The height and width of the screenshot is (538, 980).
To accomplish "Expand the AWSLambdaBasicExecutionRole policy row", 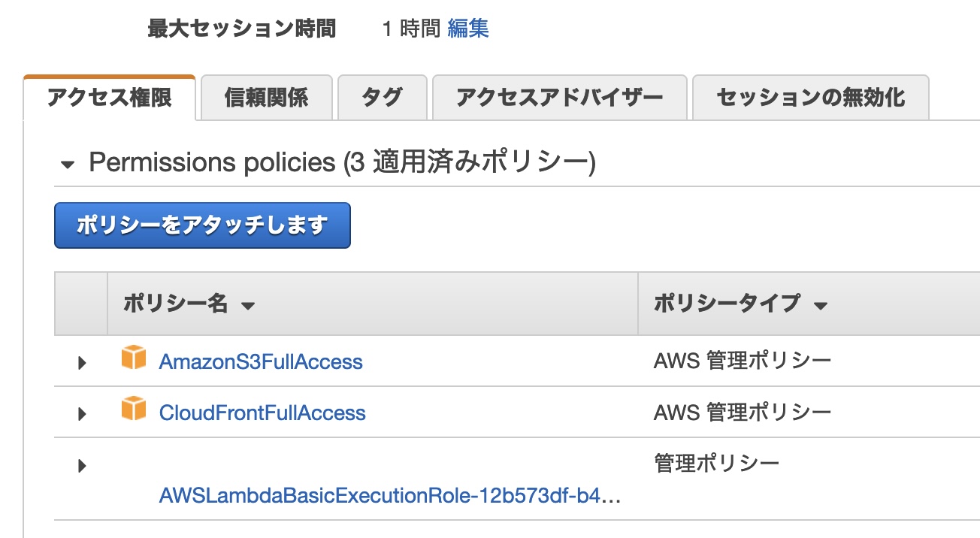I will [83, 466].
